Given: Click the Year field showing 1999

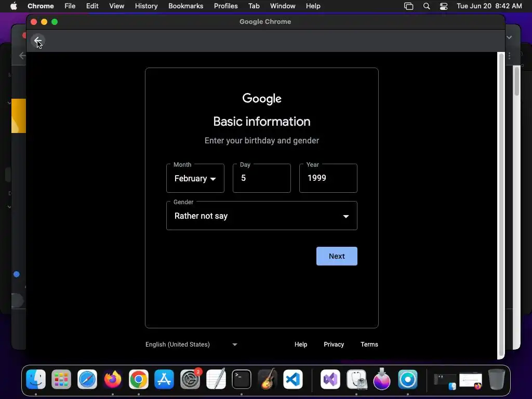Looking at the screenshot, I should pos(328,179).
